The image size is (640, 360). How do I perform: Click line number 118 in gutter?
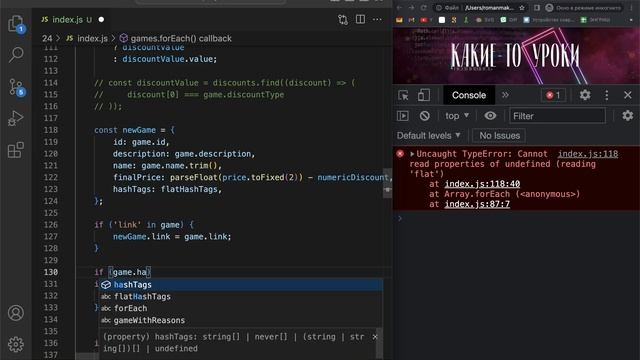pos(51,130)
